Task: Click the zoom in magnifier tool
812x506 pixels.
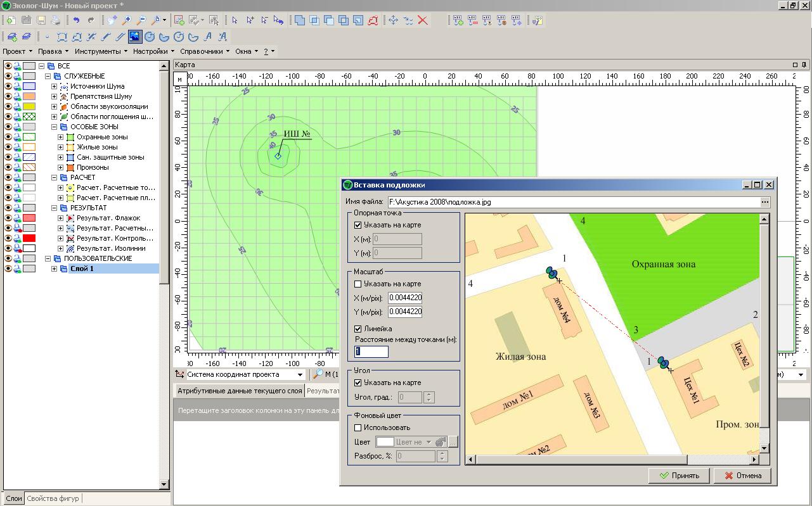Action: click(x=127, y=20)
